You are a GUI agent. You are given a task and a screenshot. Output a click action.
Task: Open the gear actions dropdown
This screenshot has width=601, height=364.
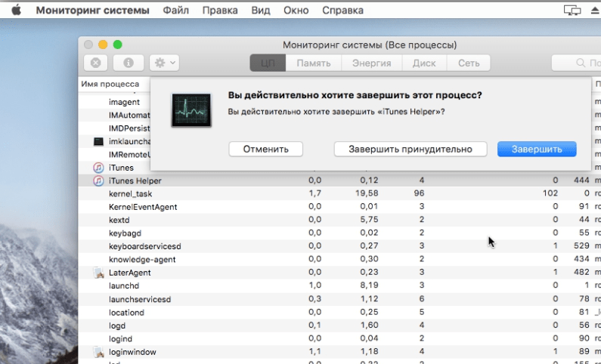point(165,63)
